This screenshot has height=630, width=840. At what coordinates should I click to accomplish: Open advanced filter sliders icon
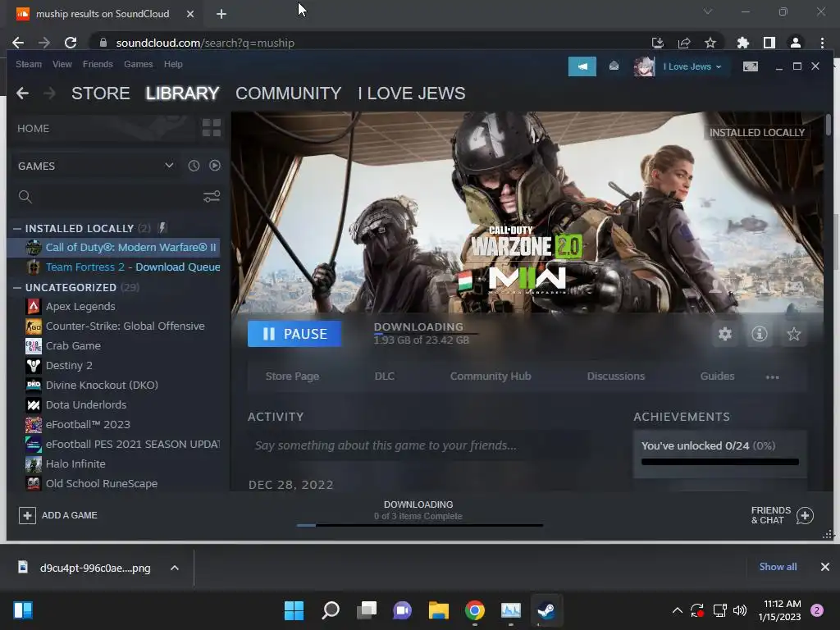click(212, 197)
